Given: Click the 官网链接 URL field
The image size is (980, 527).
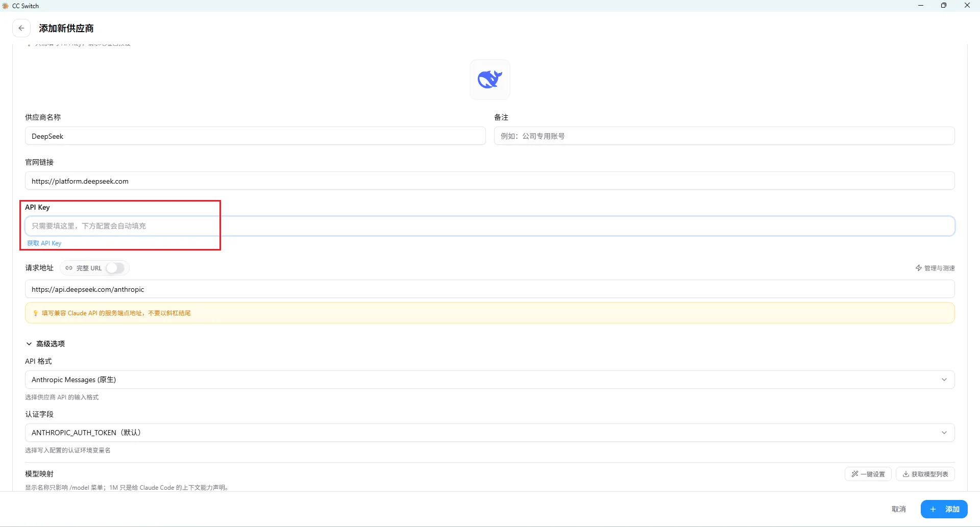Looking at the screenshot, I should pos(490,181).
